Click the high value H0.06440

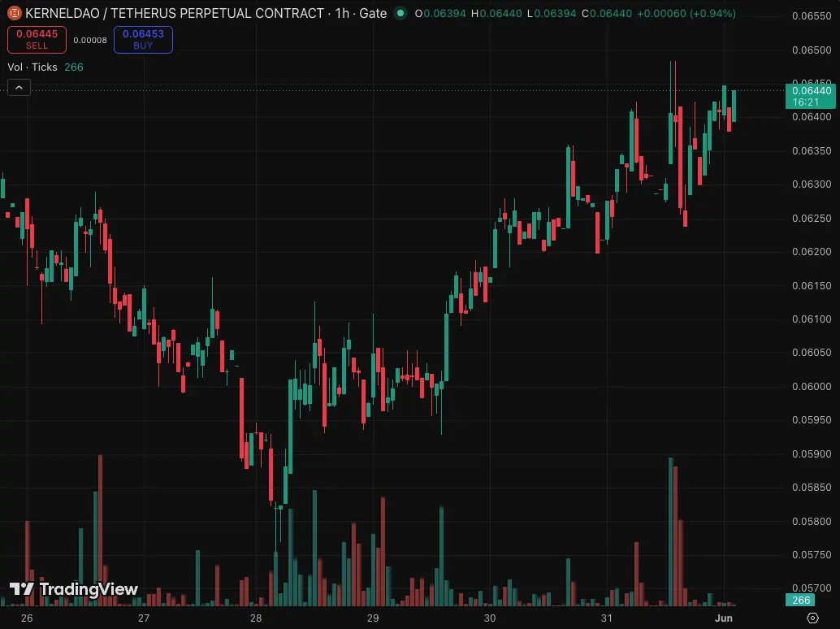[x=496, y=13]
